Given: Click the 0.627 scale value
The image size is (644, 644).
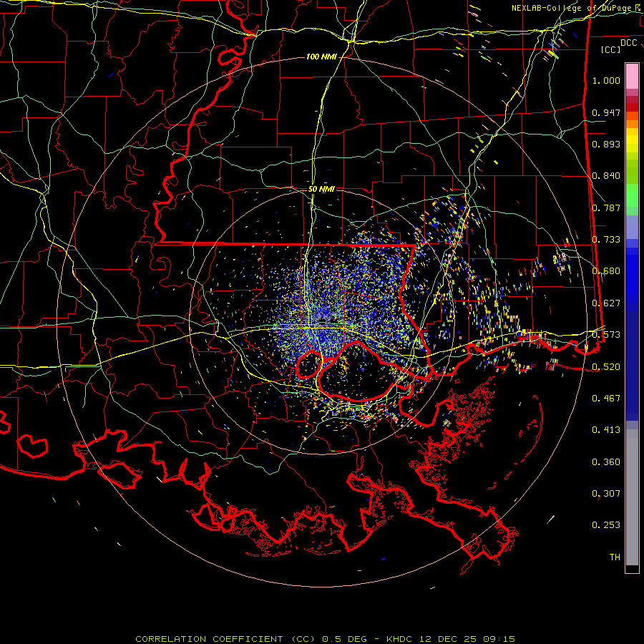Looking at the screenshot, I should [x=606, y=303].
